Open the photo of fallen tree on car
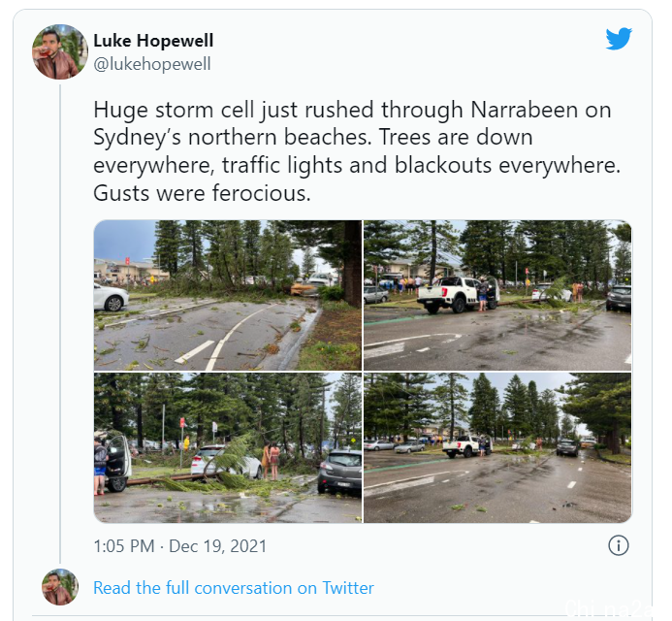Viewport: 672px width, 621px height. [228, 447]
